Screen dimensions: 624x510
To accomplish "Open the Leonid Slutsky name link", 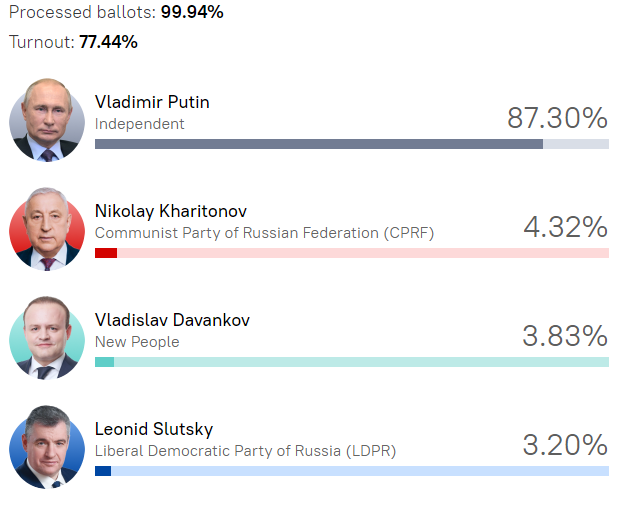I will point(154,429).
